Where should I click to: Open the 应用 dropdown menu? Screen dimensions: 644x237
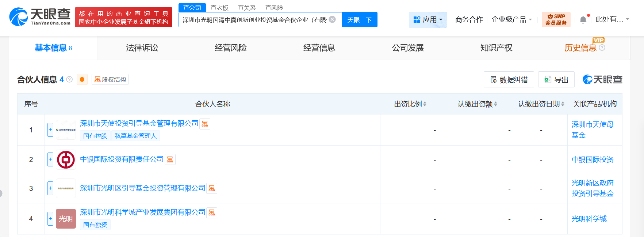point(428,19)
